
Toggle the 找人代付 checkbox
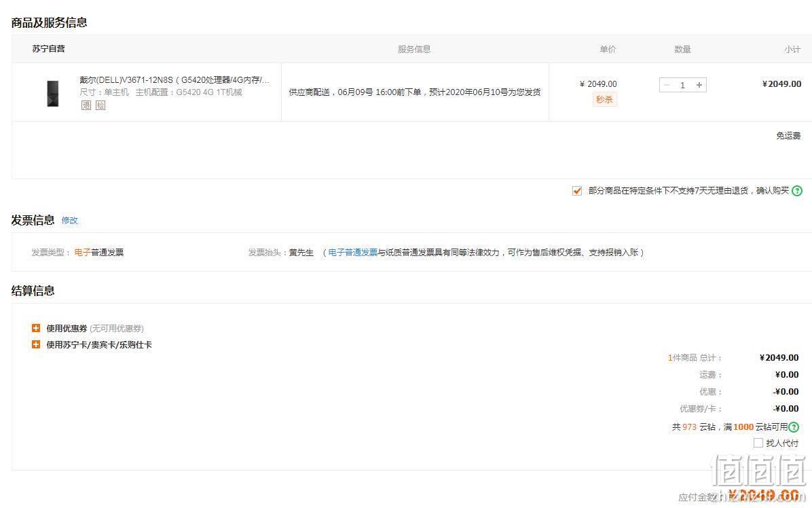(x=758, y=443)
